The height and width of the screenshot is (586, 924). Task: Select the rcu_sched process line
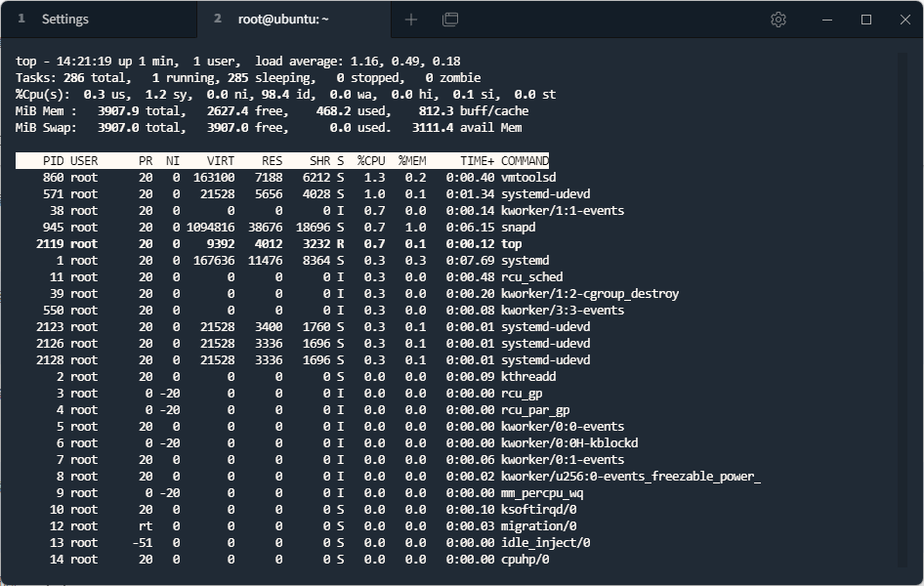coord(531,277)
